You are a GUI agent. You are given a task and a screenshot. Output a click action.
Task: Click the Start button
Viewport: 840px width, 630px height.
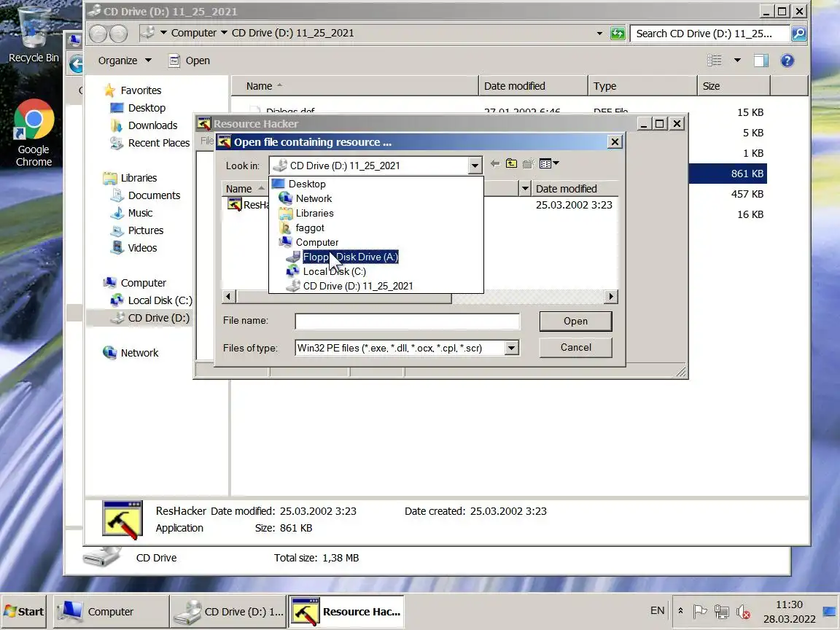click(x=24, y=611)
